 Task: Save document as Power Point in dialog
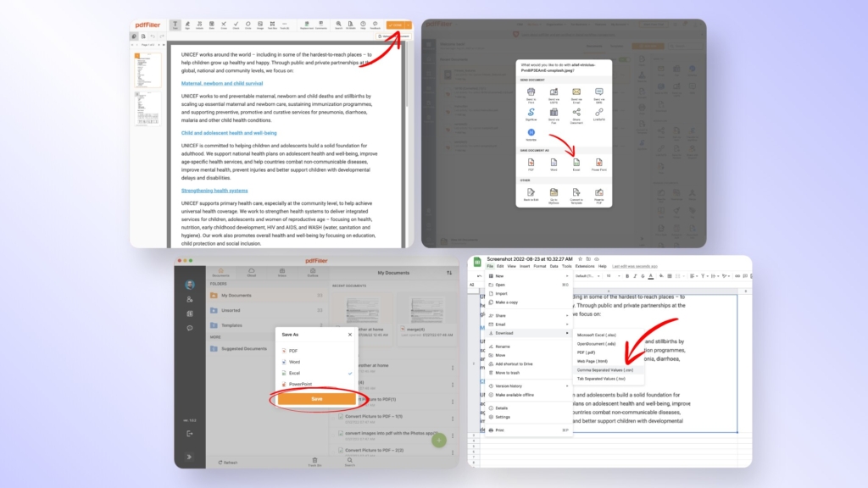[x=599, y=164]
